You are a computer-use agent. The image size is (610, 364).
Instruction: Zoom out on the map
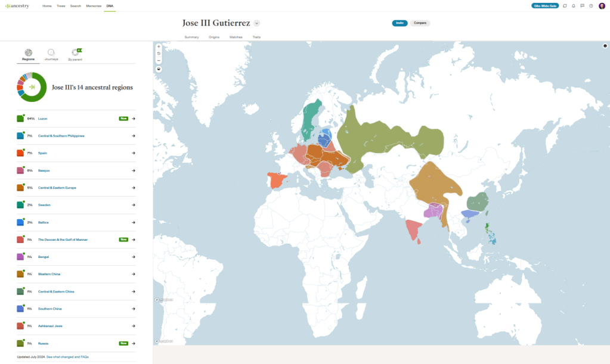158,60
